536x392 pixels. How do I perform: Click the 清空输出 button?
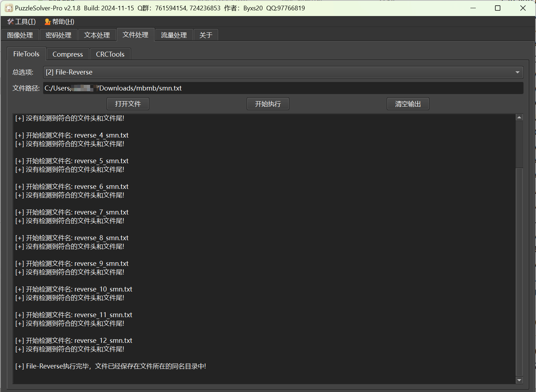pos(408,104)
